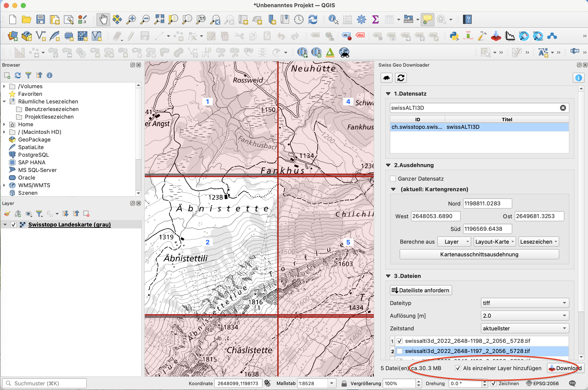This screenshot has width=588, height=390.
Task: Toggle Swisstopo Landeskarte (grau) layer visibility
Action: (14, 225)
